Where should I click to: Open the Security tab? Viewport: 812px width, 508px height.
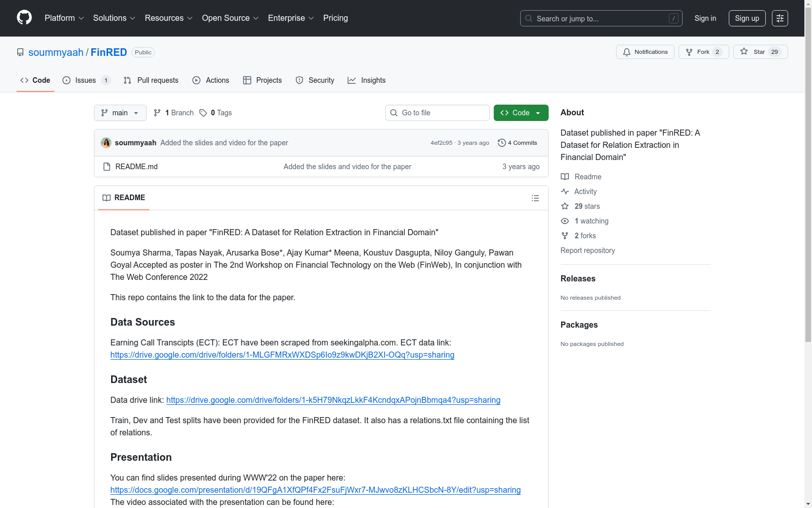(x=315, y=80)
